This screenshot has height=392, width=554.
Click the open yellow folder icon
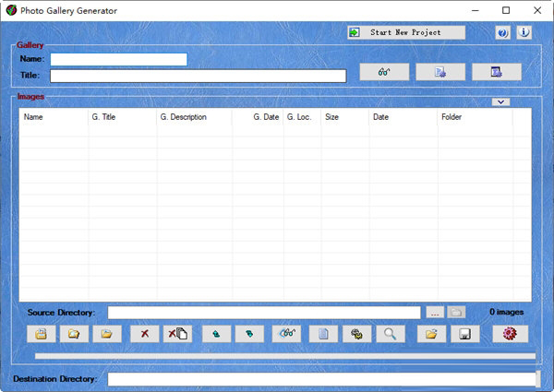point(107,334)
